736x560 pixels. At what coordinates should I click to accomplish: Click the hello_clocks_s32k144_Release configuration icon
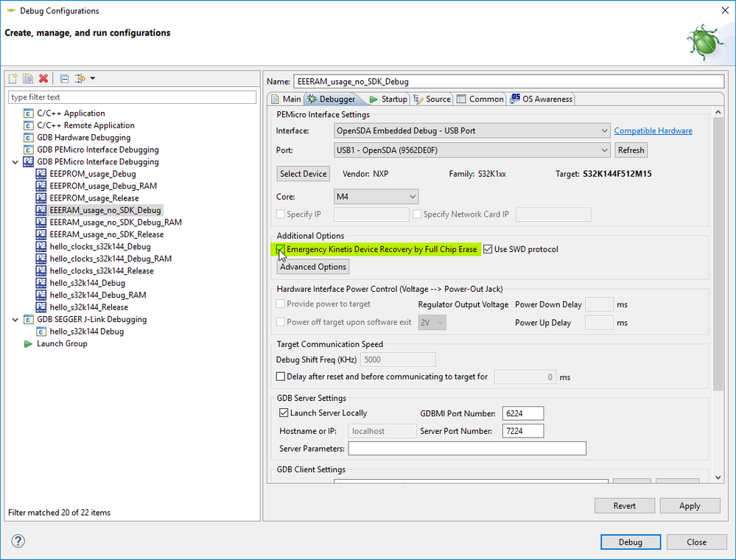41,271
